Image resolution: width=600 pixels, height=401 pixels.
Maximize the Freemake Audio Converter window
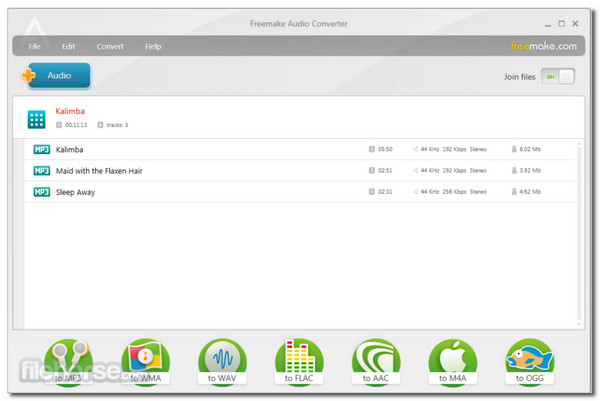click(561, 23)
